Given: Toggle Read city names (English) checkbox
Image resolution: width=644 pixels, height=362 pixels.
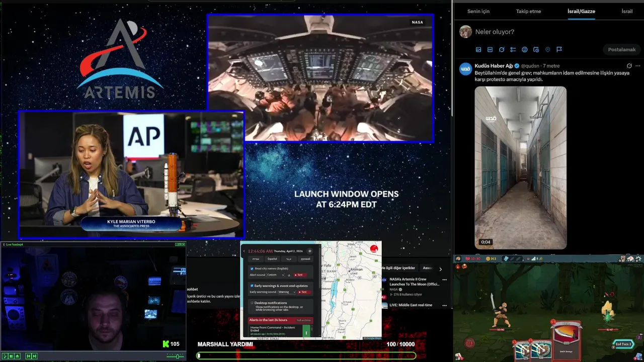Looking at the screenshot, I should (252, 268).
